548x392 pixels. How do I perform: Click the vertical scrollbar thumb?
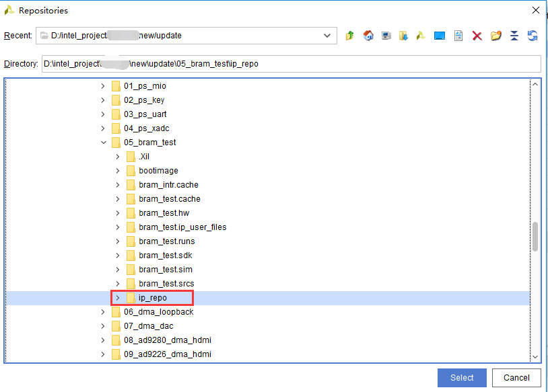coord(535,236)
